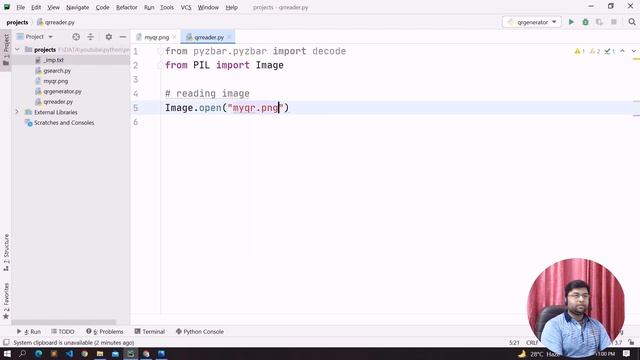
Task: Open the Window menu
Action: click(x=208, y=7)
